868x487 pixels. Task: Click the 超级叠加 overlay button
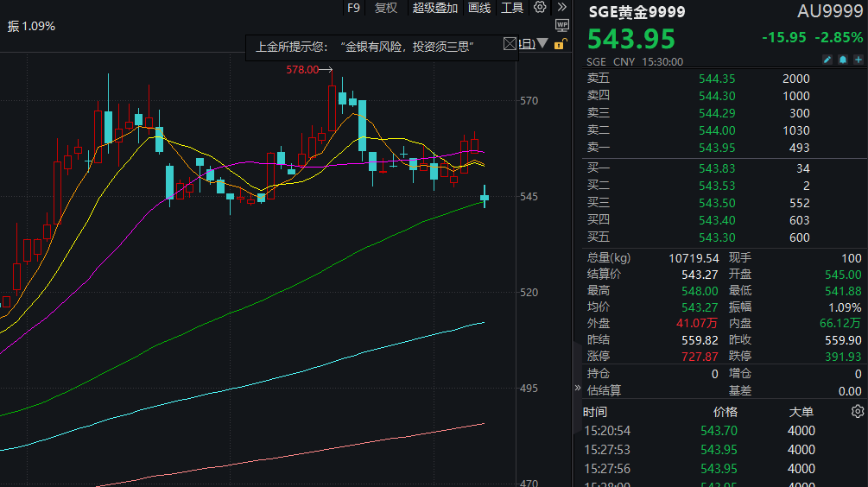(434, 8)
